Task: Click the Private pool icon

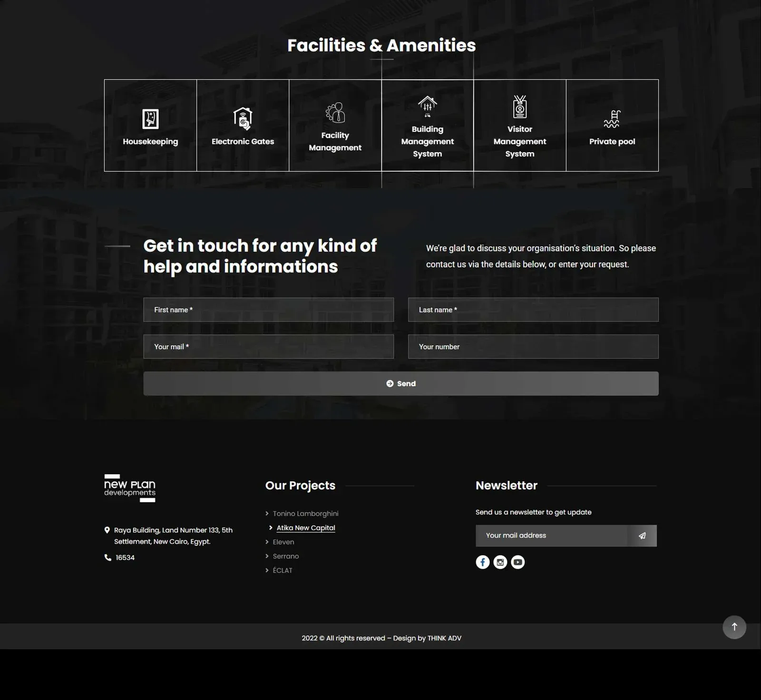Action: (612, 119)
